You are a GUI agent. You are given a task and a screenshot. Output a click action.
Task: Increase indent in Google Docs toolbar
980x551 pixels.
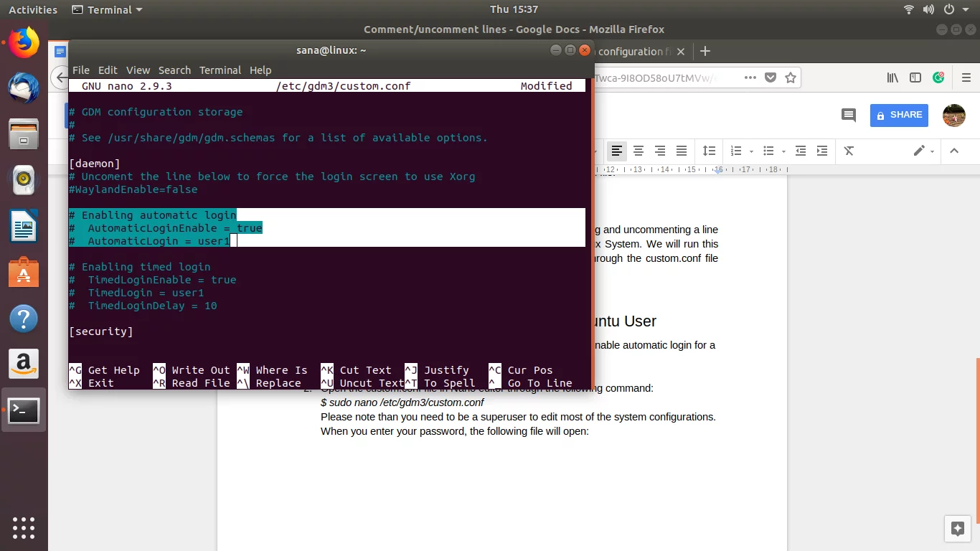coord(822,151)
